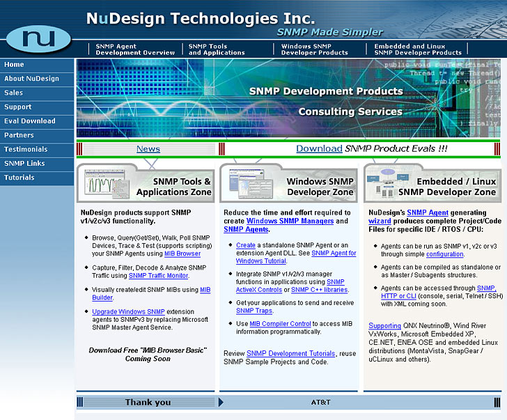Open Testimonials sidebar item

click(37, 149)
